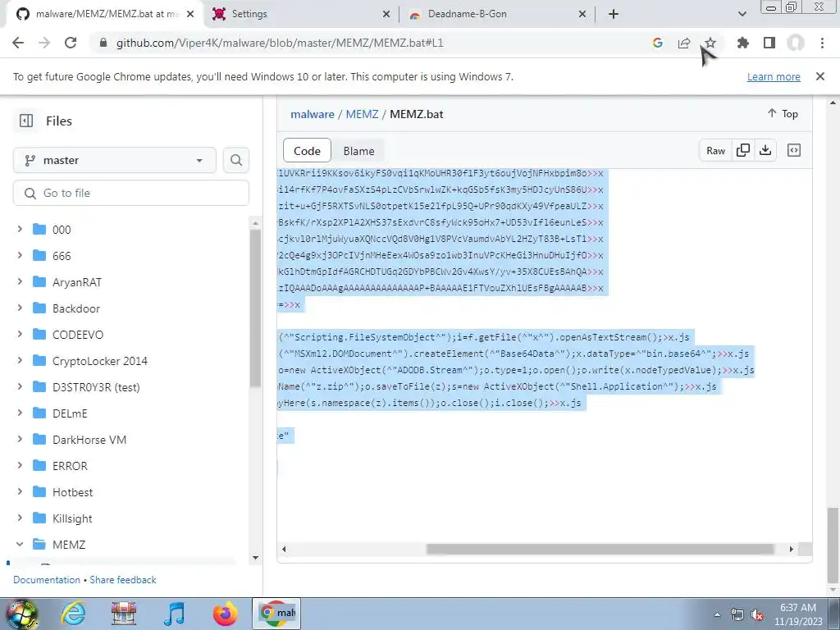Open the Chrome profile avatar

tap(796, 43)
